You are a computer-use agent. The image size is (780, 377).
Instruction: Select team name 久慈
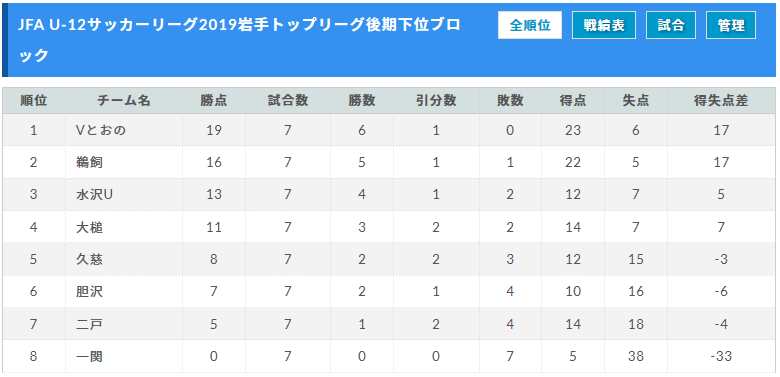coord(89,259)
